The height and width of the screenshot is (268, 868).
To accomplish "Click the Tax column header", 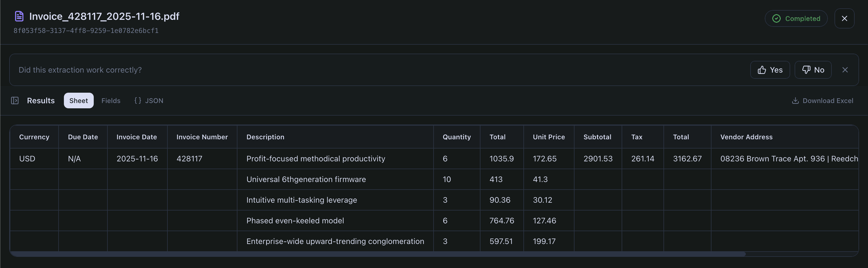I will pyautogui.click(x=643, y=137).
